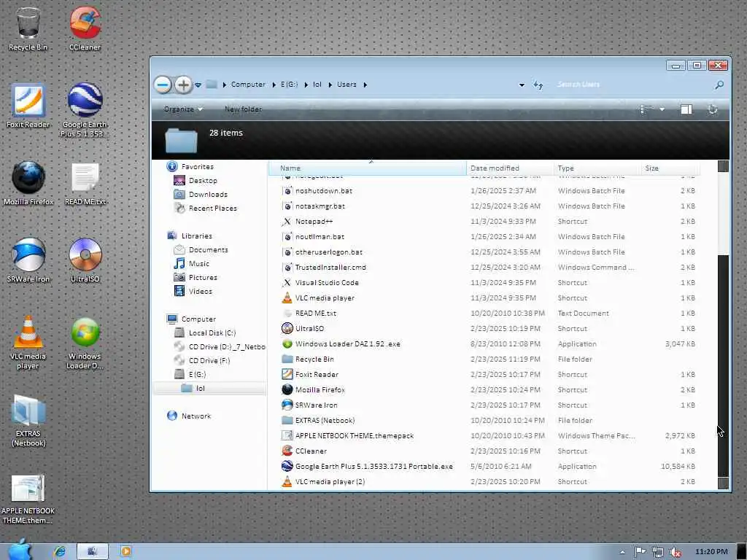Screen dimensions: 747x560
Task: Select APPLE NETBOOK THEME desktop file
Action: 28,499
